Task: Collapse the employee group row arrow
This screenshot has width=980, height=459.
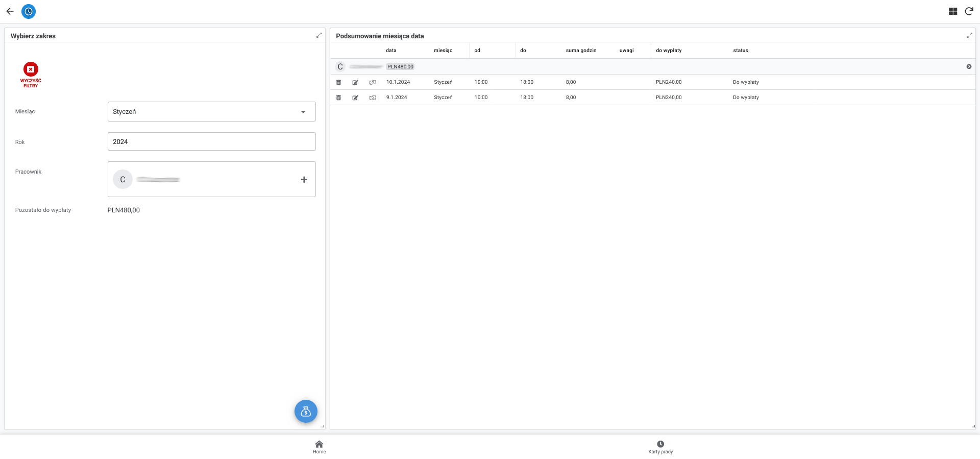Action: (x=969, y=67)
